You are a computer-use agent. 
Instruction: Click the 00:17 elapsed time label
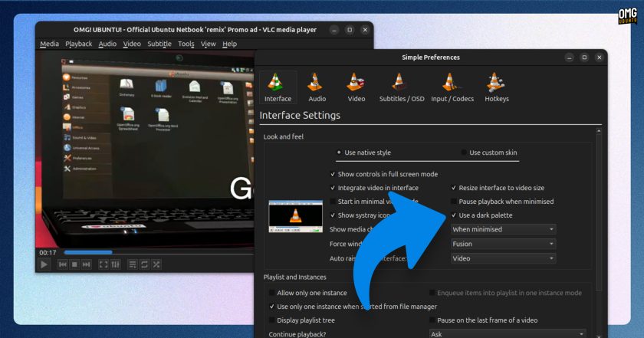(48, 253)
